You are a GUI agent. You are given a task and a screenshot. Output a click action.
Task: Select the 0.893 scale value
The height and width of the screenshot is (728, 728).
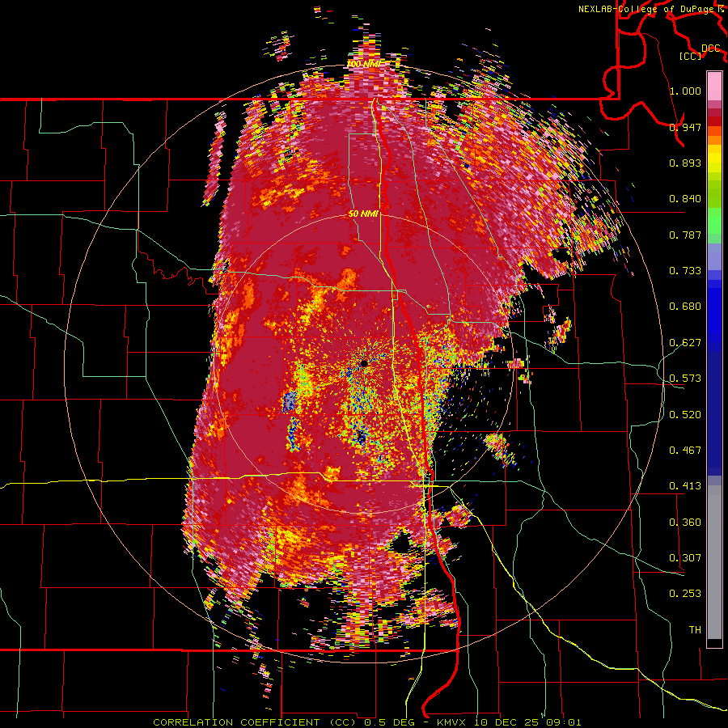pyautogui.click(x=685, y=163)
